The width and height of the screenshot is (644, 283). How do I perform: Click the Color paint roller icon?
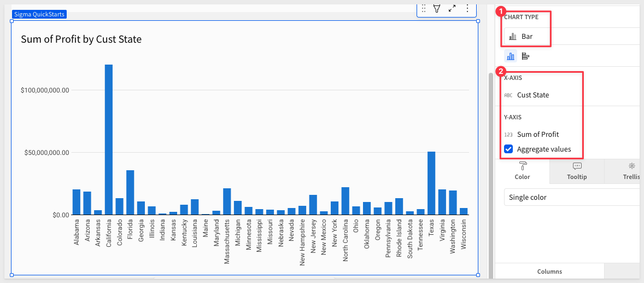pos(523,166)
